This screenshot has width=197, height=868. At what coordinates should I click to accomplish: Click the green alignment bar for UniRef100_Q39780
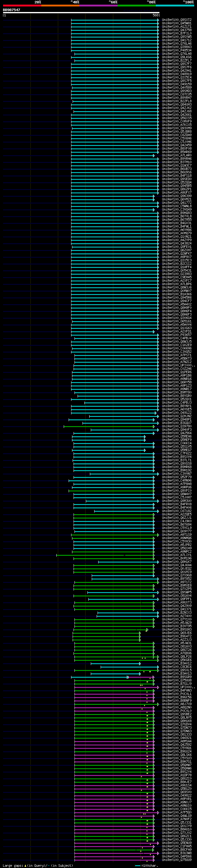109,426
